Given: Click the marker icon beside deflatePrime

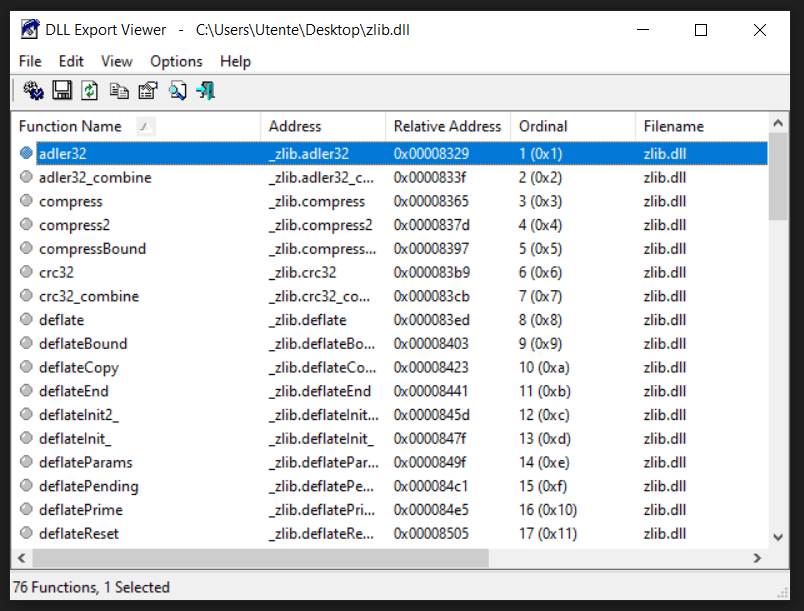Looking at the screenshot, I should click(x=25, y=510).
